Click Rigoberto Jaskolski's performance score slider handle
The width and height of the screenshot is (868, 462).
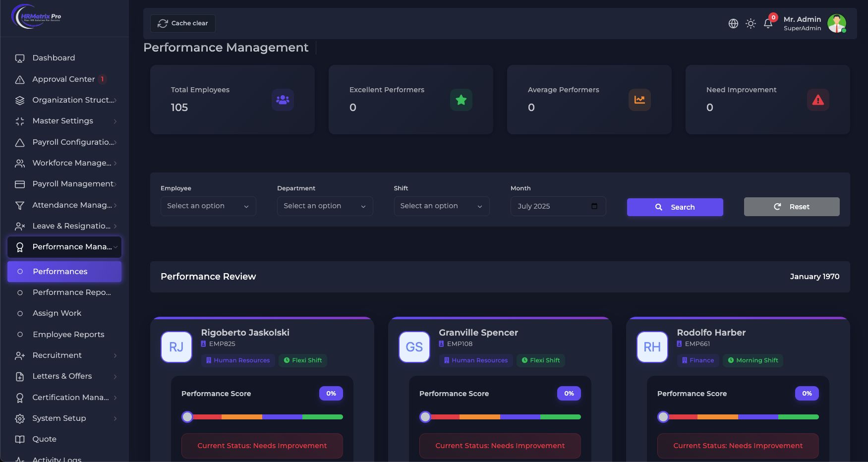click(x=187, y=417)
